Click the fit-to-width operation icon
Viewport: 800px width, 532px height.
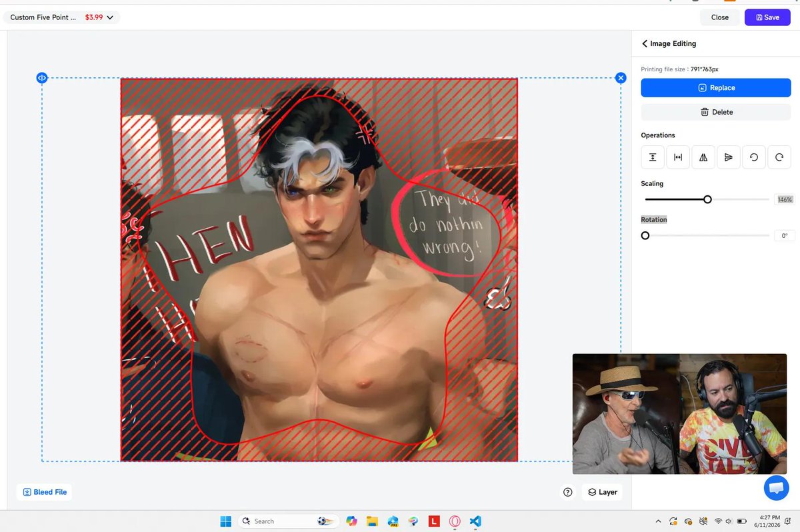click(678, 157)
